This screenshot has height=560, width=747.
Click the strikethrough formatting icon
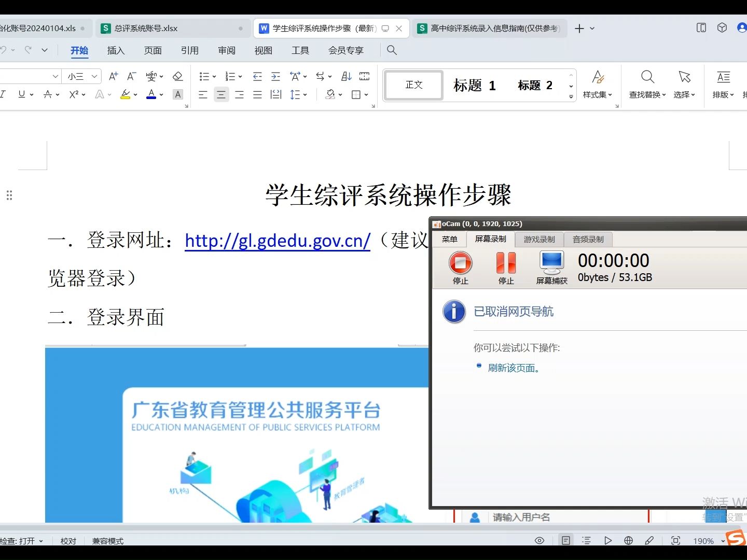tap(48, 94)
